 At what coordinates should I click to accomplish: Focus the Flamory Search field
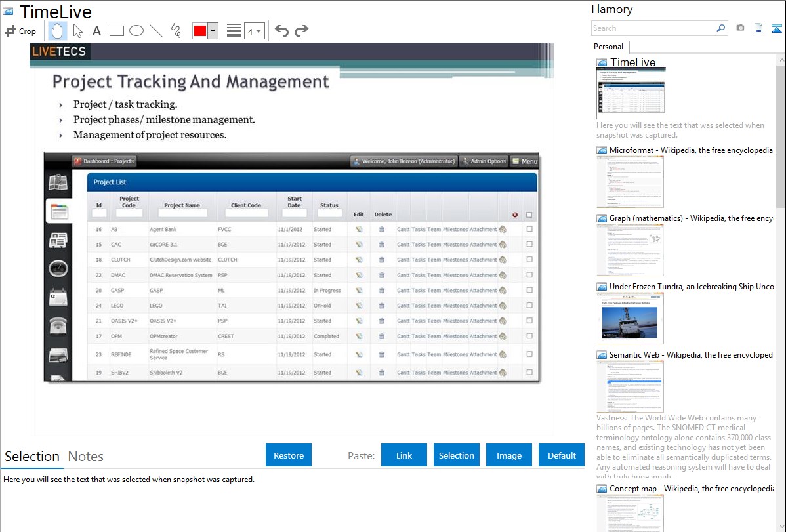[653, 28]
